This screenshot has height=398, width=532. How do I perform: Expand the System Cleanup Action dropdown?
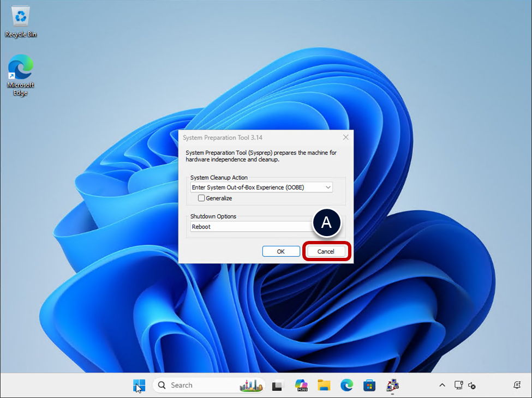(261, 187)
